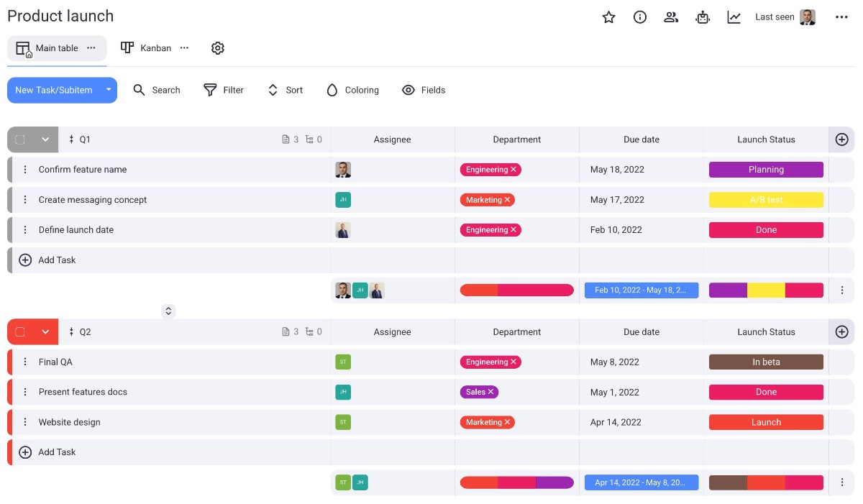The image size is (863, 504).
Task: Add a column in Q1 group
Action: click(841, 139)
